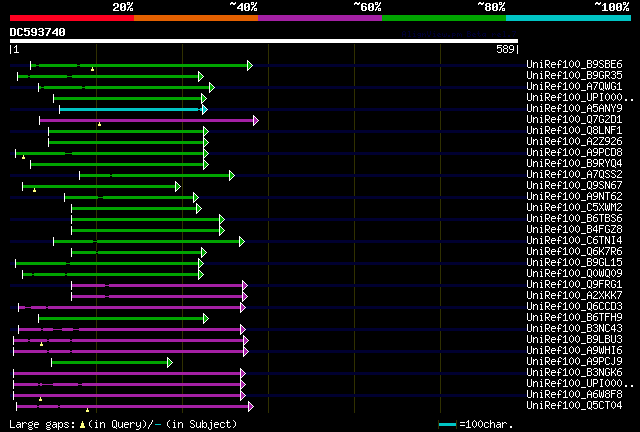The width and height of the screenshot is (640, 432).
Task: Click the purple arrowhead ending the Q7G2D1 alignment
Action: [256, 120]
